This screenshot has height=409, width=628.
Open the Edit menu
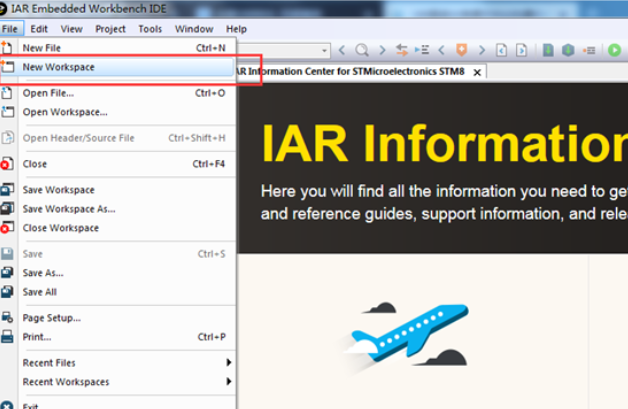tap(39, 29)
